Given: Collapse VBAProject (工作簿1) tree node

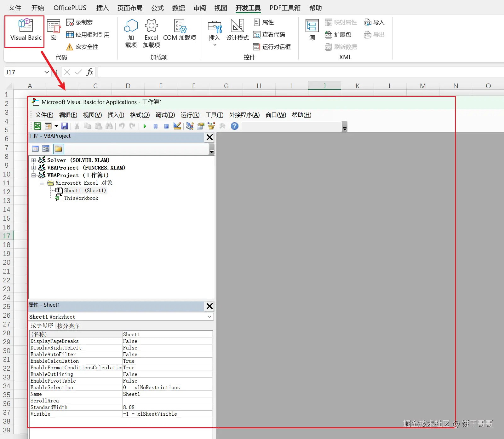Looking at the screenshot, I should point(33,175).
